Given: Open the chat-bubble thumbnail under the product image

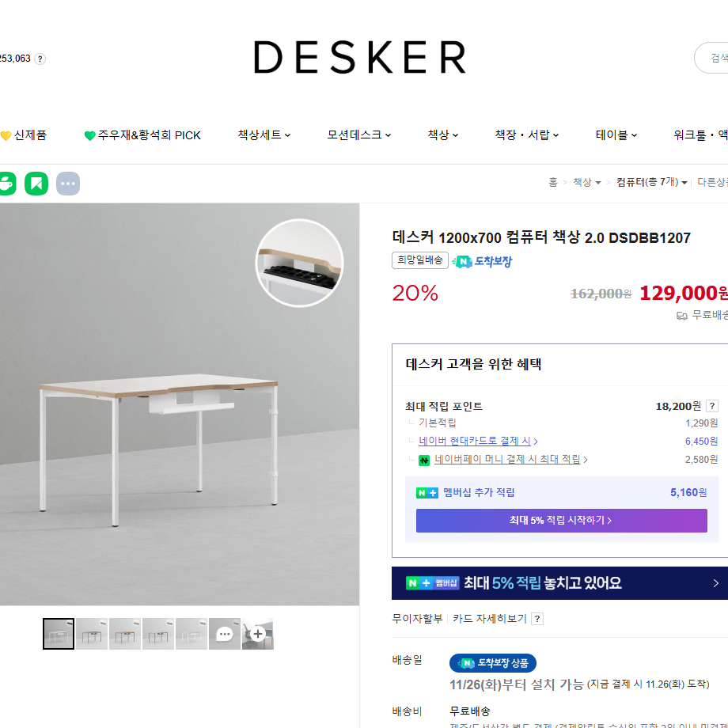Looking at the screenshot, I should (x=224, y=634).
